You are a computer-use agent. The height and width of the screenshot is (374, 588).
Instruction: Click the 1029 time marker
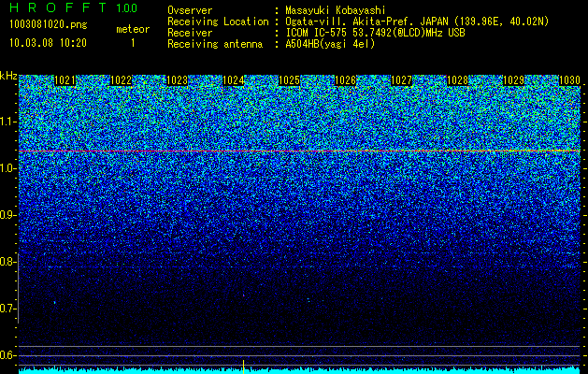pyautogui.click(x=513, y=80)
